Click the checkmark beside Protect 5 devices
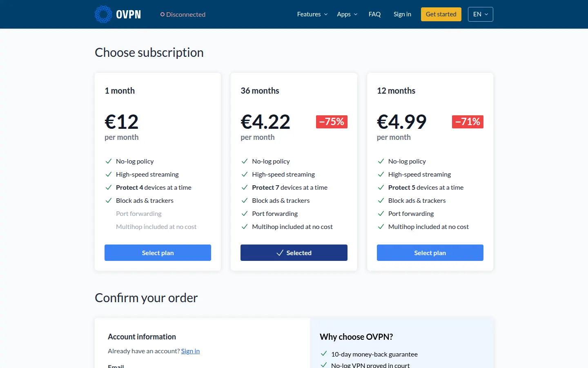The height and width of the screenshot is (368, 588). (381, 188)
